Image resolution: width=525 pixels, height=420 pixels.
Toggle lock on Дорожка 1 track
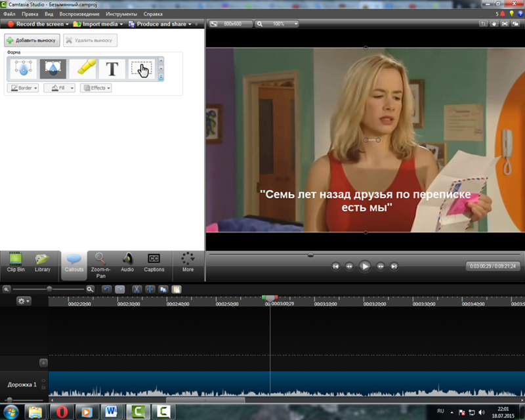[x=43, y=387]
